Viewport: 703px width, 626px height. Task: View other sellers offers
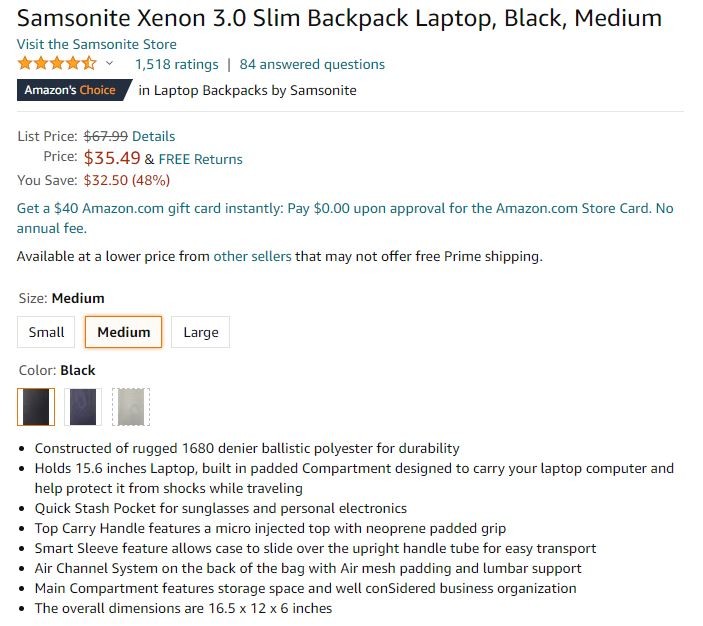click(252, 256)
